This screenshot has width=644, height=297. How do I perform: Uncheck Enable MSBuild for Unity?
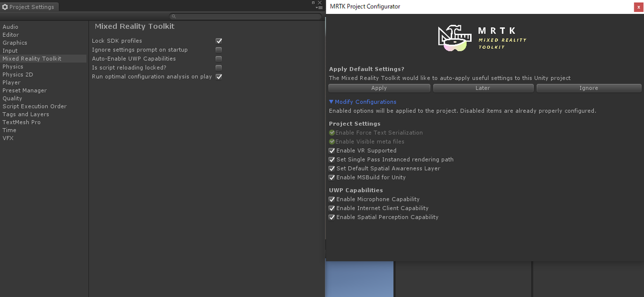pyautogui.click(x=332, y=177)
